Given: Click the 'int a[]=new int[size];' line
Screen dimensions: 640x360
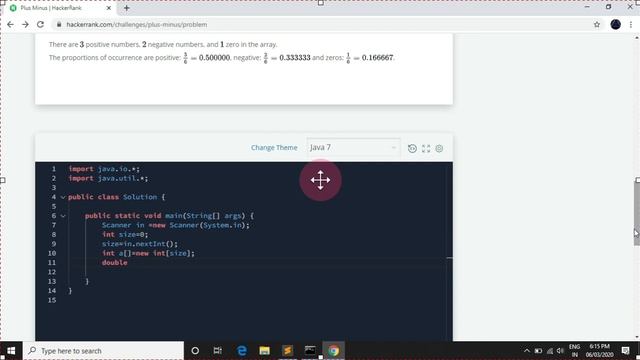Looking at the screenshot, I should click(x=148, y=253).
